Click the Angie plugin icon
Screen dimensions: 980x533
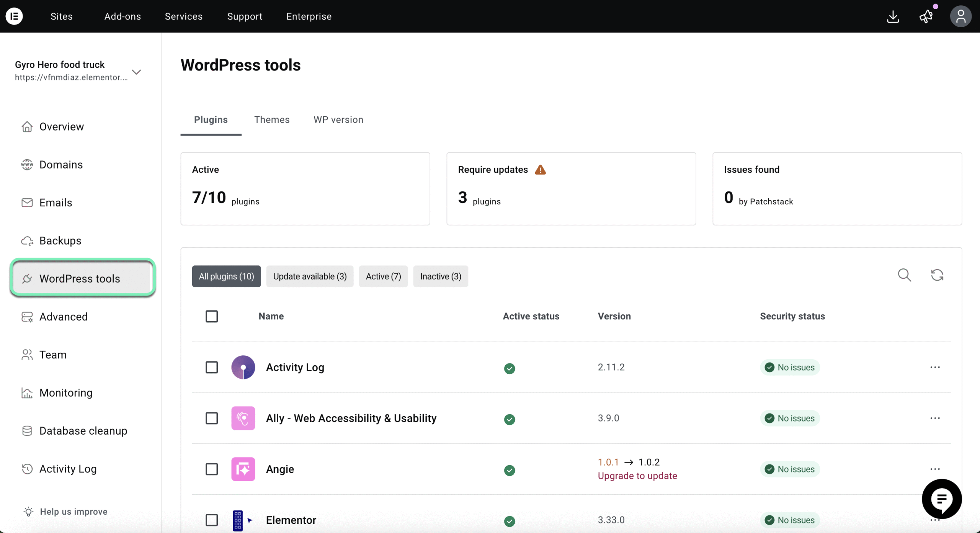pos(243,469)
